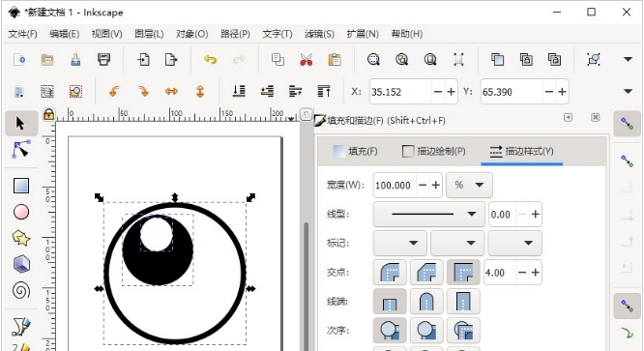
Task: Save the document icon
Action: click(x=75, y=60)
